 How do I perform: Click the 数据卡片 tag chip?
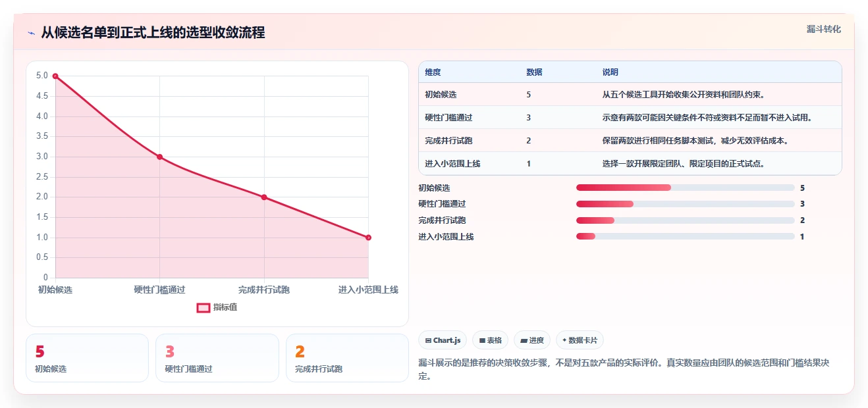[580, 340]
